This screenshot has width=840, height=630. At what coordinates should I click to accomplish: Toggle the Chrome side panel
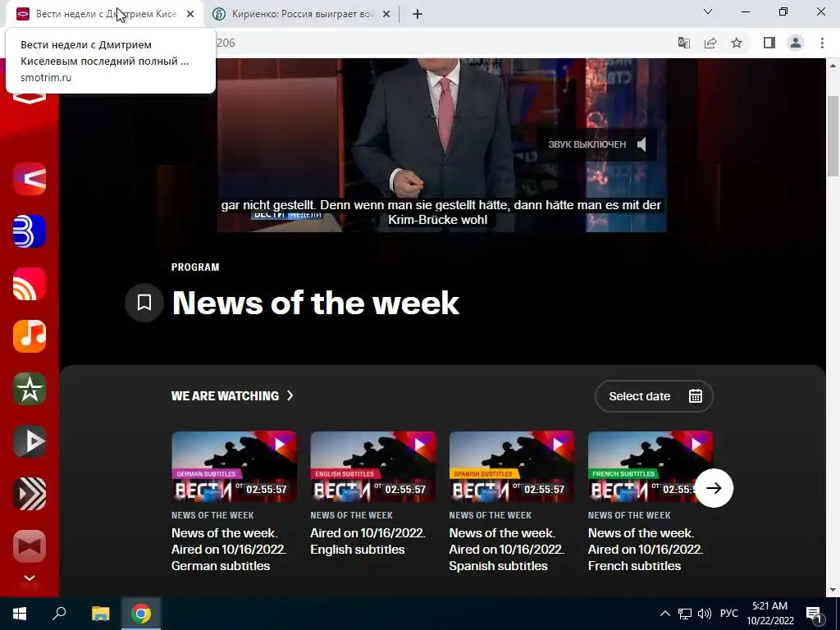(769, 43)
